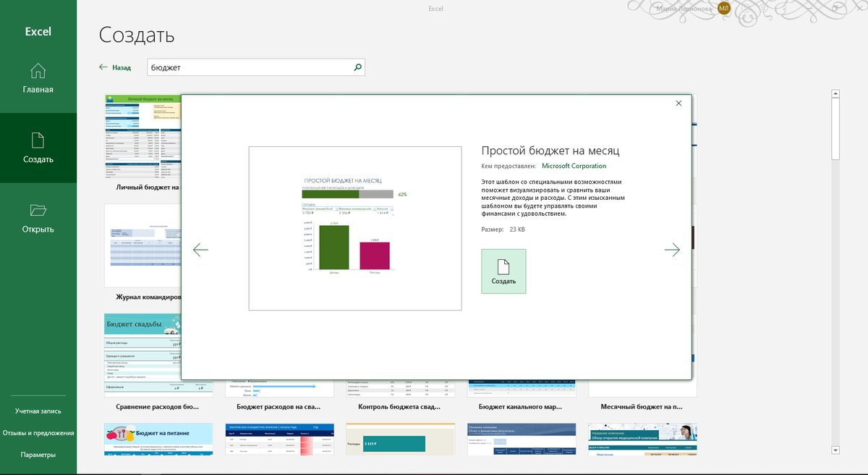Click the Назад back arrow
This screenshot has height=475, width=868.
click(x=103, y=67)
